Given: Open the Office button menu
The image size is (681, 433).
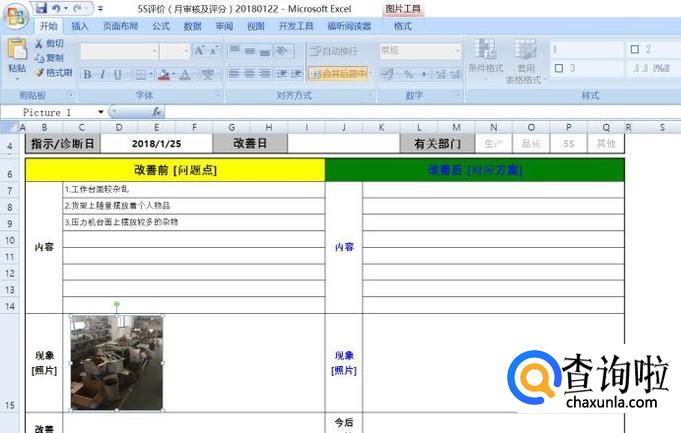Looking at the screenshot, I should (x=16, y=17).
